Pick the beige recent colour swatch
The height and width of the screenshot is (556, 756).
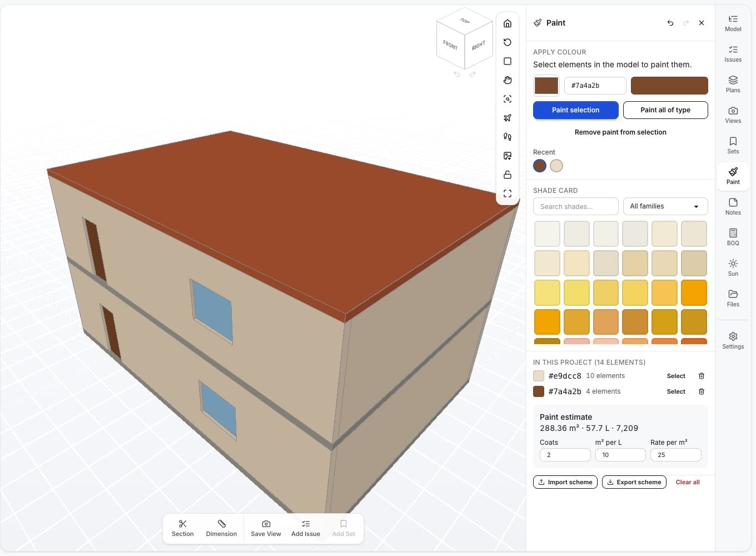556,166
